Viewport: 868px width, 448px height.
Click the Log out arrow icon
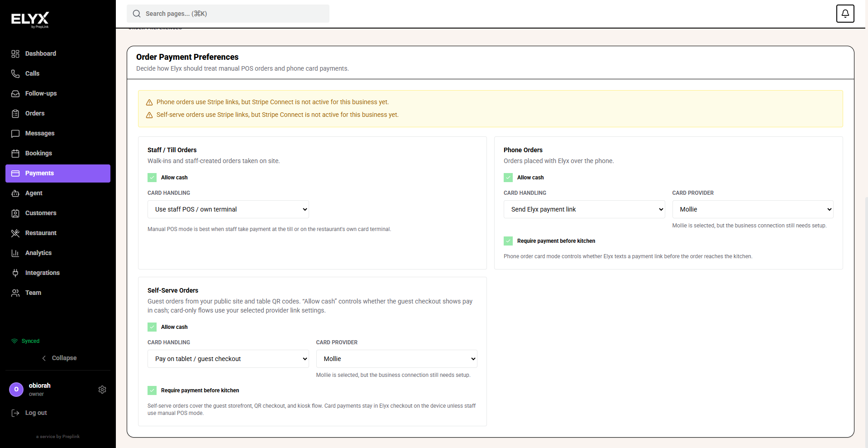coord(15,413)
